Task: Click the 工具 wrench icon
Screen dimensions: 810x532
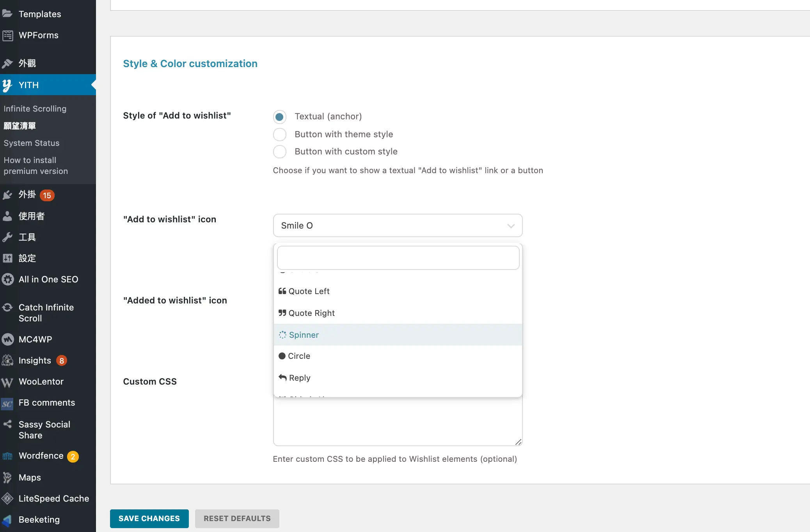Action: click(7, 237)
